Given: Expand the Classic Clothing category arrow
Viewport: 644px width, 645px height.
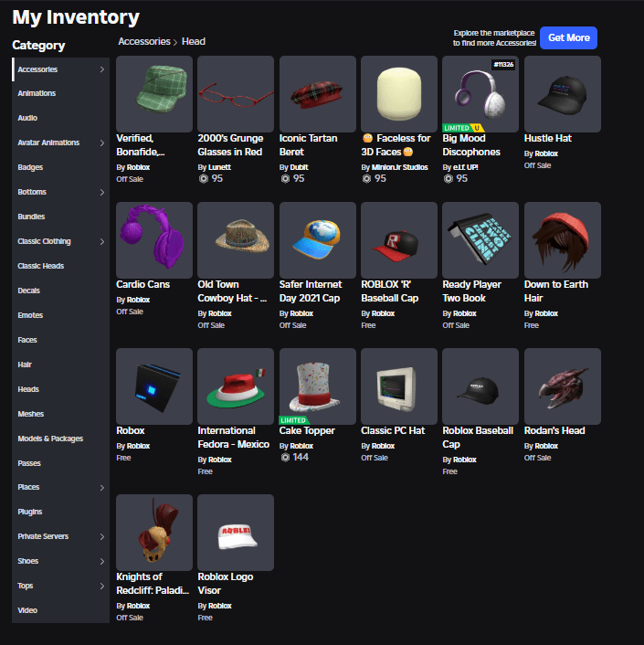Looking at the screenshot, I should click(x=102, y=241).
